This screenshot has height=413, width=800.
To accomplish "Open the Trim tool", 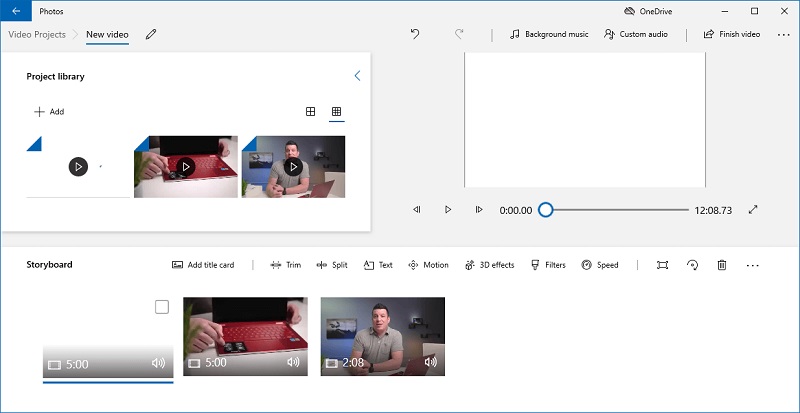I will coord(285,265).
